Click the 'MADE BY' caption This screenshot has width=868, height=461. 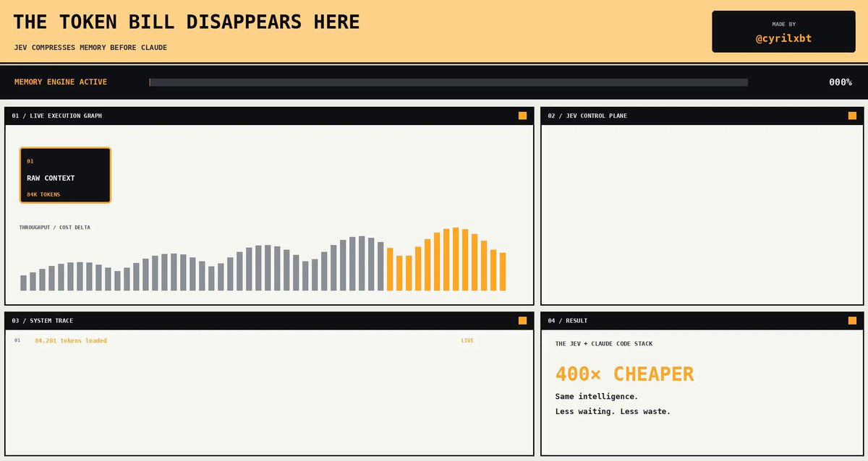tap(783, 24)
